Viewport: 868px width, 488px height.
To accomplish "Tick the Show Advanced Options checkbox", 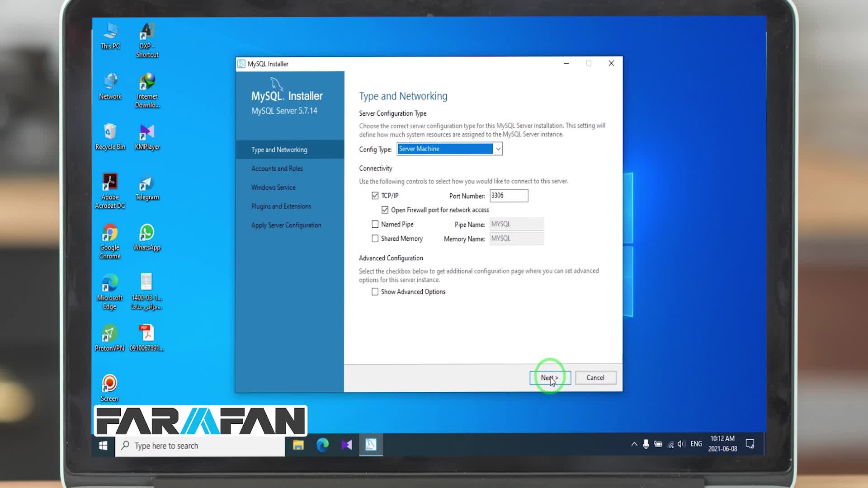I will pos(375,292).
